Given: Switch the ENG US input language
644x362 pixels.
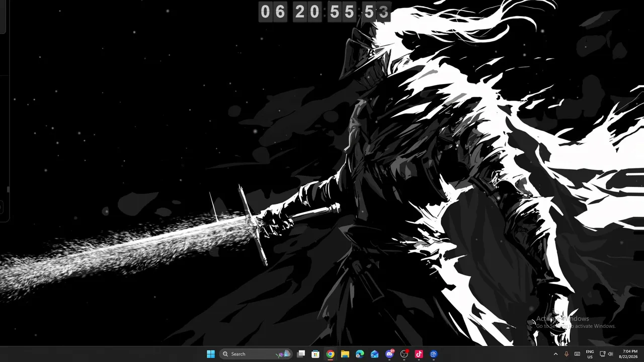Looking at the screenshot, I should tap(590, 354).
